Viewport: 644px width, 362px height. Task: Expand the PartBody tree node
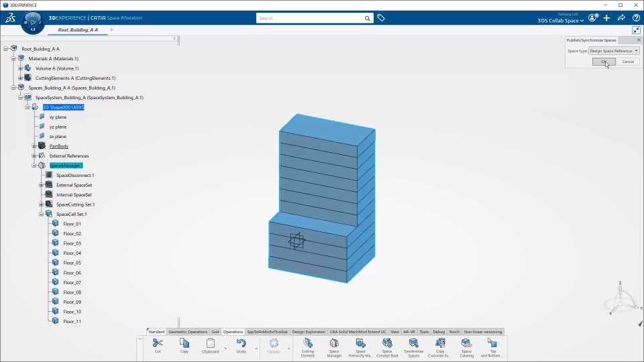[x=34, y=146]
